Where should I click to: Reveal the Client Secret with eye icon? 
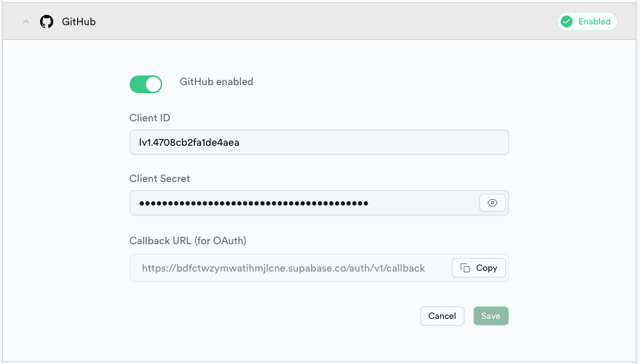click(x=493, y=203)
